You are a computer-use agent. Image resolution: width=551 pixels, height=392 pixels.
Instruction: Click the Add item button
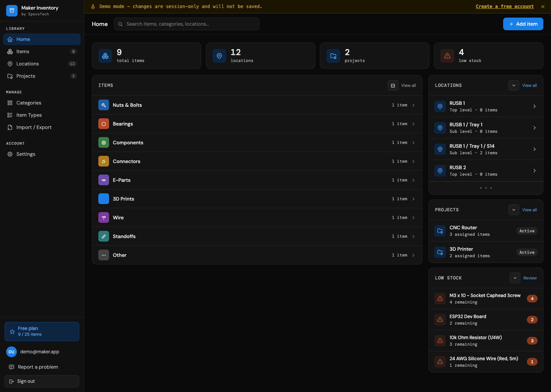tap(523, 24)
